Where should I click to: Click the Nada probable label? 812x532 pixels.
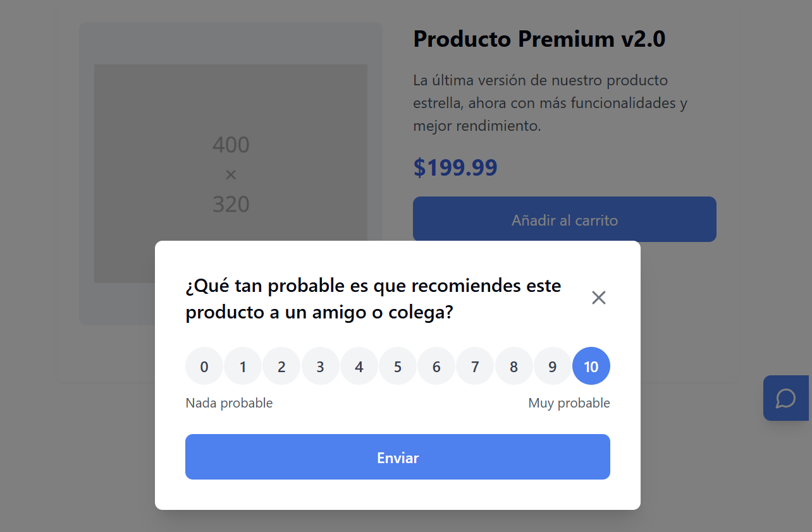coord(229,403)
